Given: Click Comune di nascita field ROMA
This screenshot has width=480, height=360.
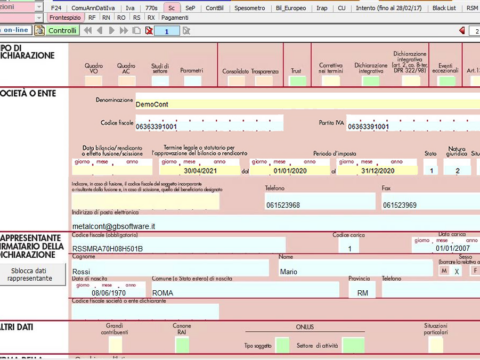Looking at the screenshot, I should (x=245, y=290).
